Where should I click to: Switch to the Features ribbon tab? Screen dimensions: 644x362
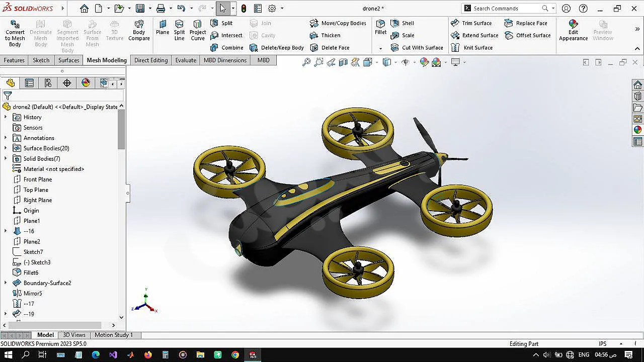pyautogui.click(x=14, y=60)
